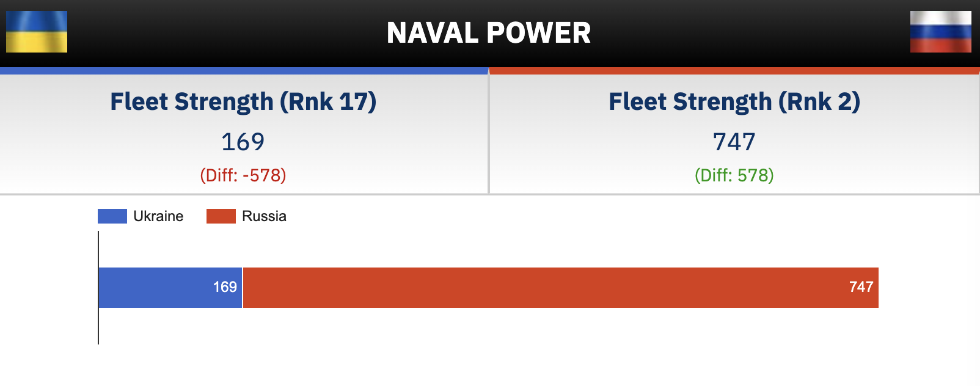Click the Ukraine flag icon

click(x=37, y=32)
